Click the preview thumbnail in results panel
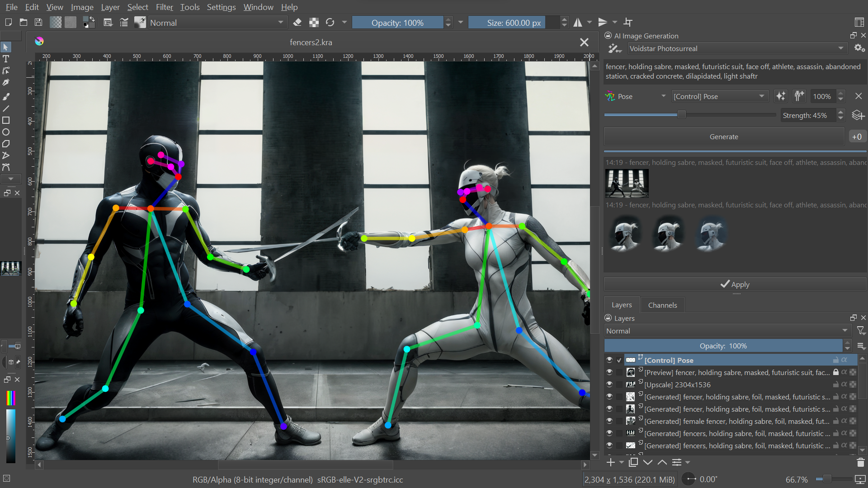The image size is (868, 488). [628, 183]
